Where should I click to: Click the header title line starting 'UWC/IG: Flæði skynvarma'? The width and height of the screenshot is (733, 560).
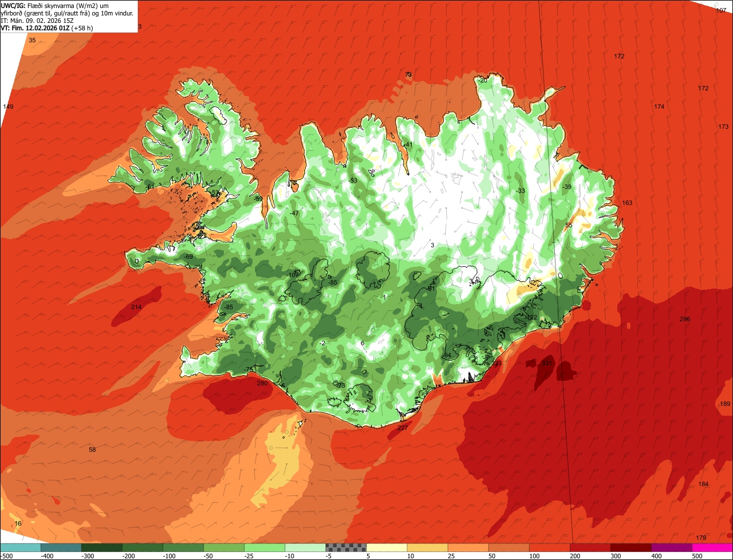(55, 6)
